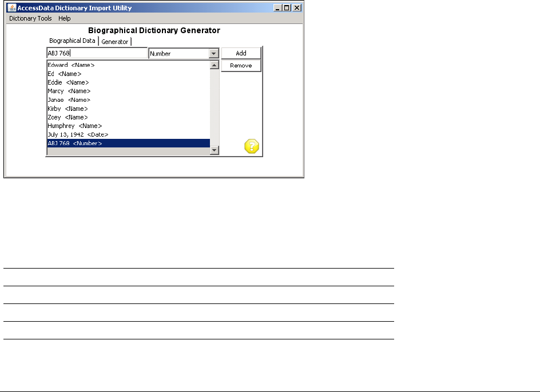Click the list scroll down arrow
This screenshot has height=392, width=540.
(x=215, y=150)
